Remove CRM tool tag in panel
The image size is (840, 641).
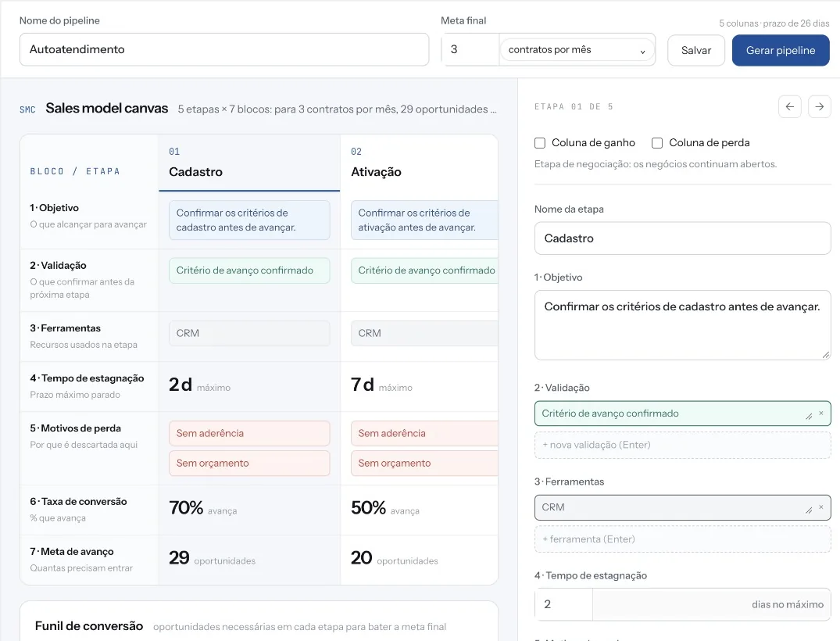820,507
